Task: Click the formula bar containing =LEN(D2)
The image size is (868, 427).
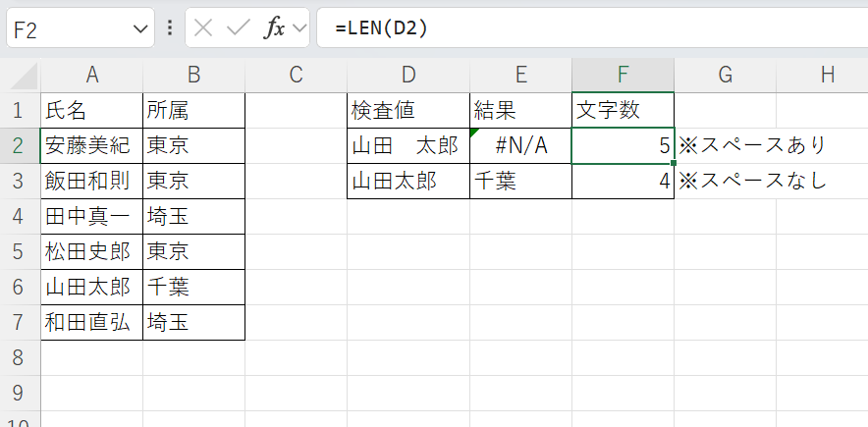Action: [592, 27]
